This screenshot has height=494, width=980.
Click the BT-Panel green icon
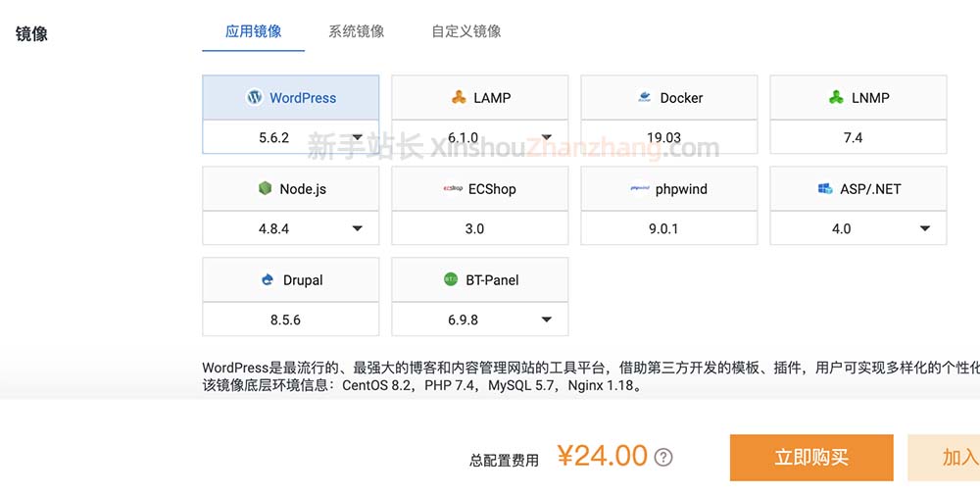[x=451, y=280]
